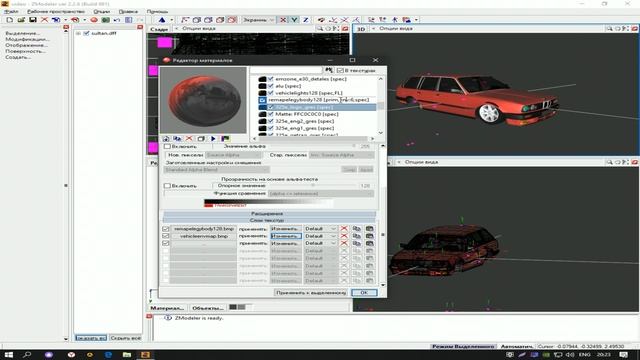Click red X delete-material icon under preview
Image resolution: width=640 pixels, height=360 pixels.
pyautogui.click(x=189, y=139)
